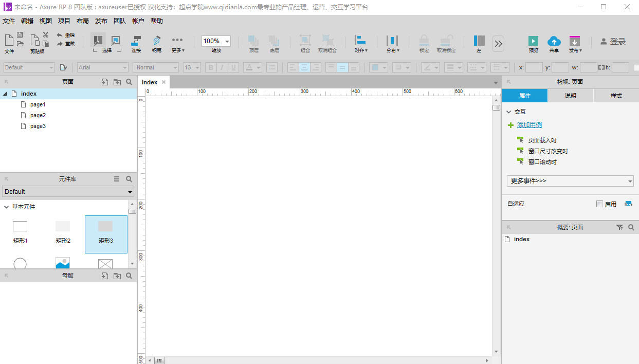Click the add page icon in Pages panel
This screenshot has width=639, height=364.
tap(105, 82)
